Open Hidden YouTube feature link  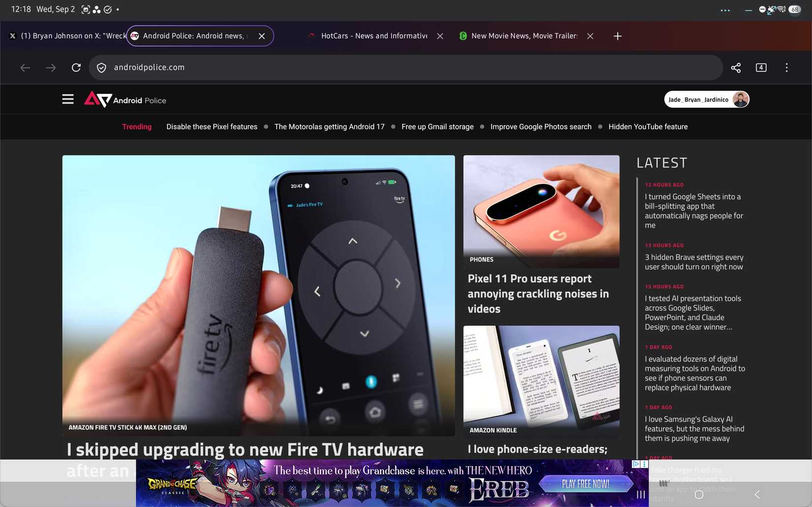click(648, 126)
